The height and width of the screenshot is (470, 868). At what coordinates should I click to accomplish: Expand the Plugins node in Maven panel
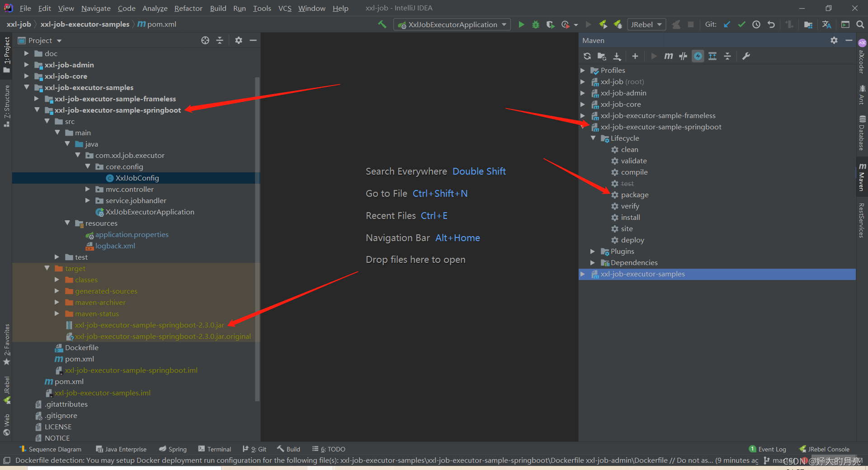(593, 251)
